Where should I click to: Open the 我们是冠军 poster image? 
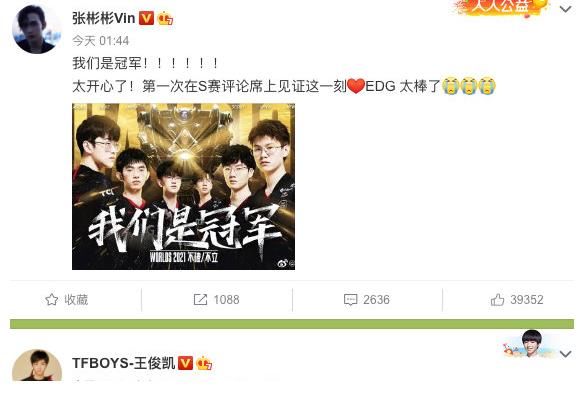pos(183,186)
